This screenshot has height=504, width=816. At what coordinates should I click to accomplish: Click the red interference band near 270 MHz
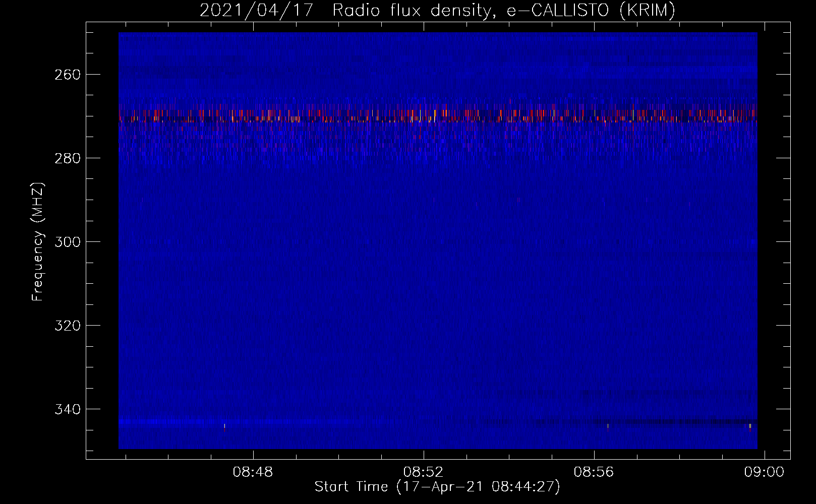(x=438, y=114)
